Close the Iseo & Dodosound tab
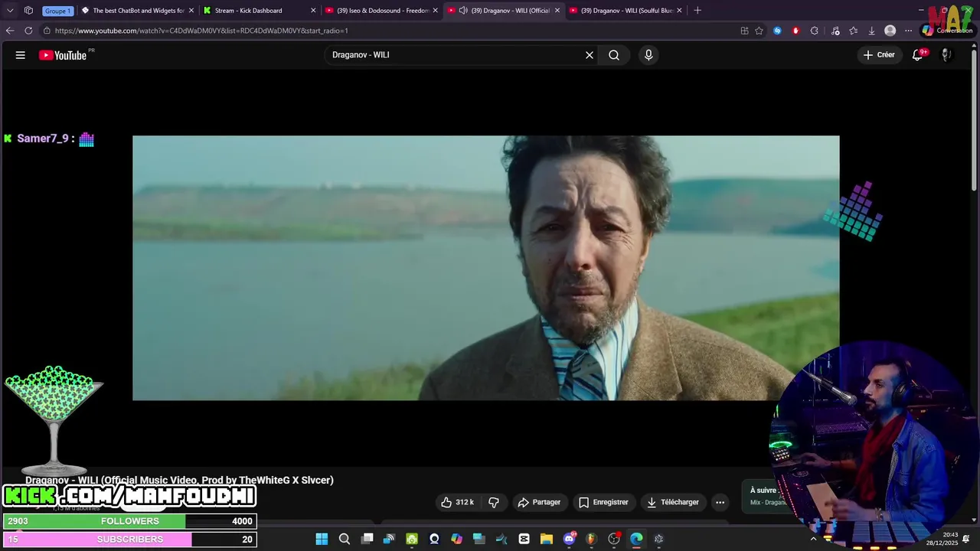Screen dimensions: 980x551 tap(435, 11)
